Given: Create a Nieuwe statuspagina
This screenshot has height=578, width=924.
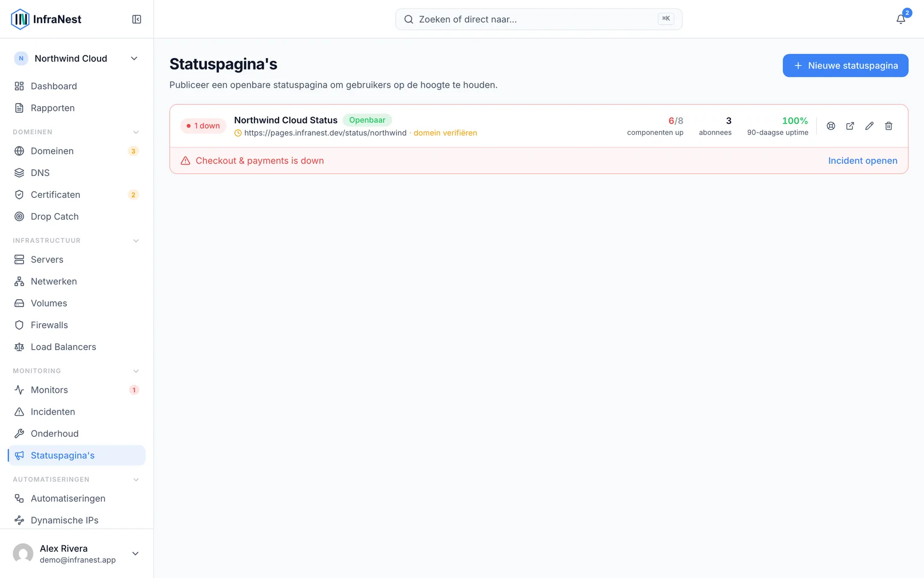Looking at the screenshot, I should 845,66.
